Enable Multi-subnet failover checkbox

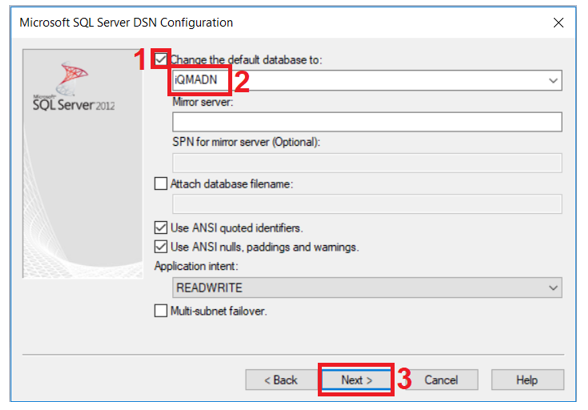[161, 311]
